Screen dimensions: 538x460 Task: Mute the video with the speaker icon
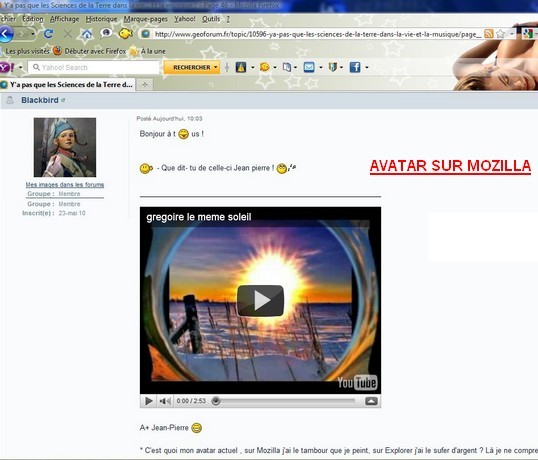[x=165, y=401]
